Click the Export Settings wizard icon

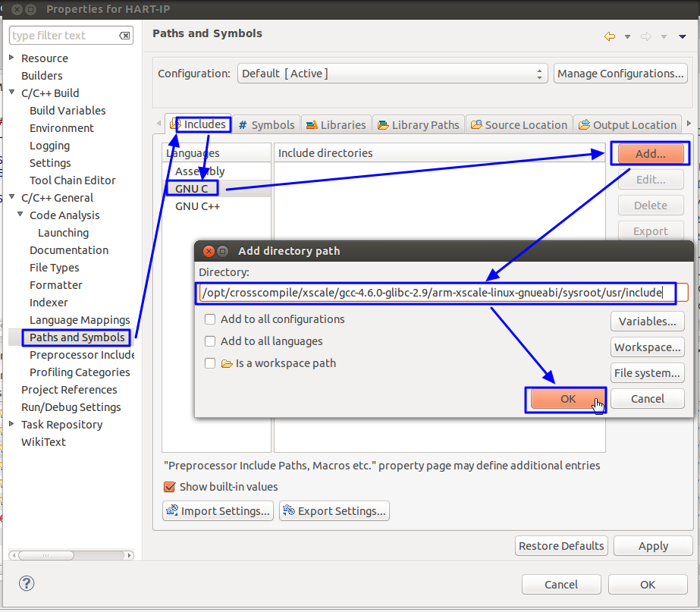(x=288, y=510)
